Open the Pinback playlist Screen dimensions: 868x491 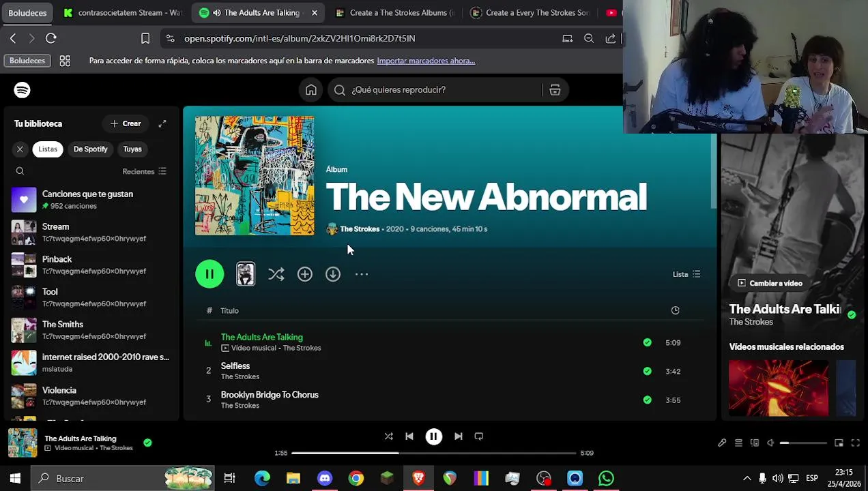90,265
